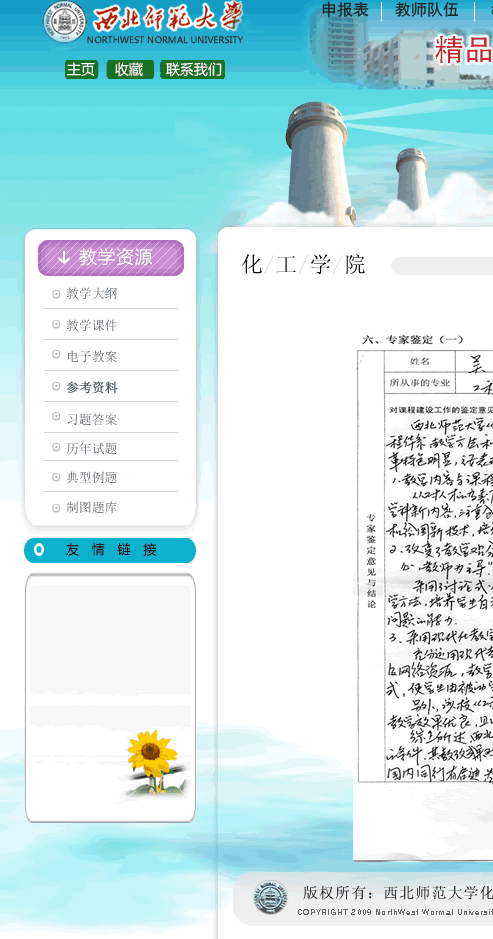
Task: Click the bullet icon beside 教学大纲
Action: click(56, 294)
